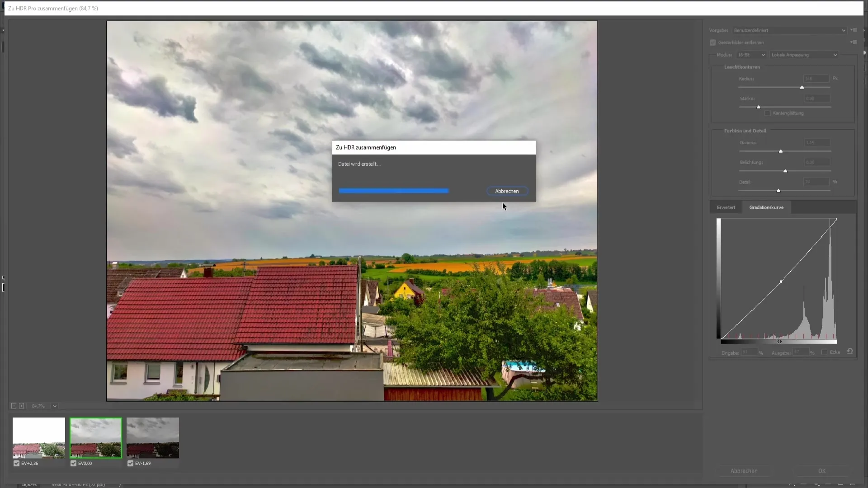This screenshot has width=868, height=488.
Task: Confirm with the OK button
Action: [x=821, y=471]
